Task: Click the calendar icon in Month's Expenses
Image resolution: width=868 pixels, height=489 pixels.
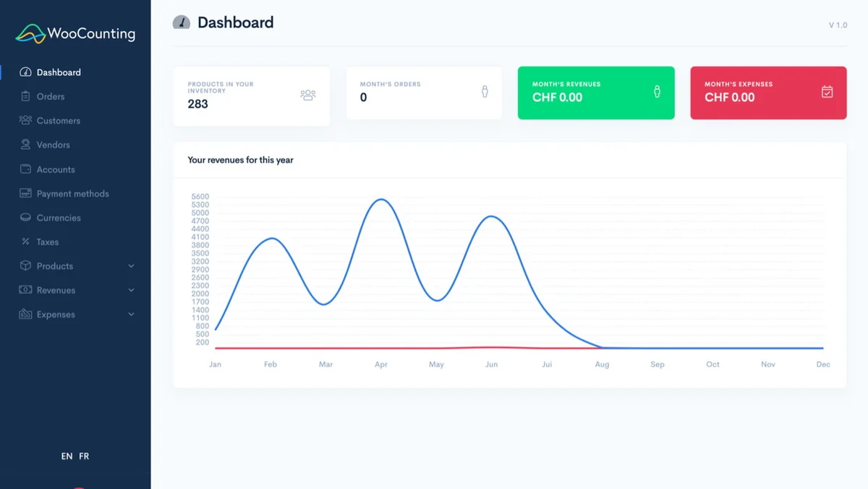Action: pos(827,92)
